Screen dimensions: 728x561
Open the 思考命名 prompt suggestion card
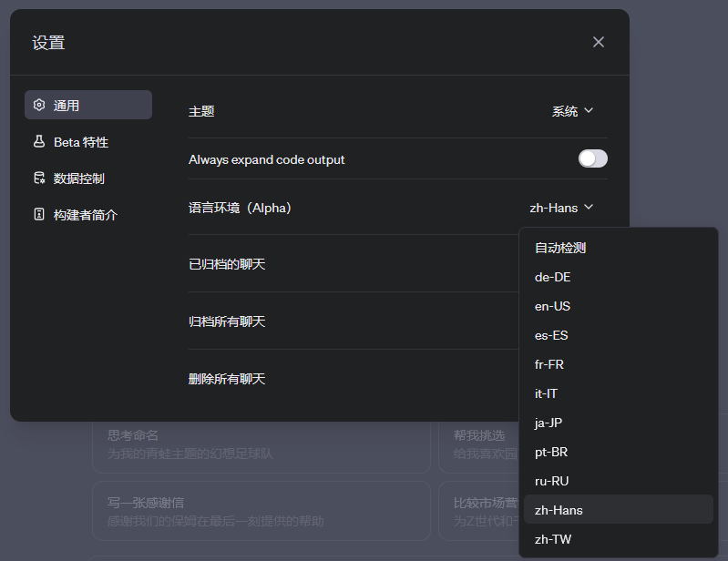pos(261,444)
